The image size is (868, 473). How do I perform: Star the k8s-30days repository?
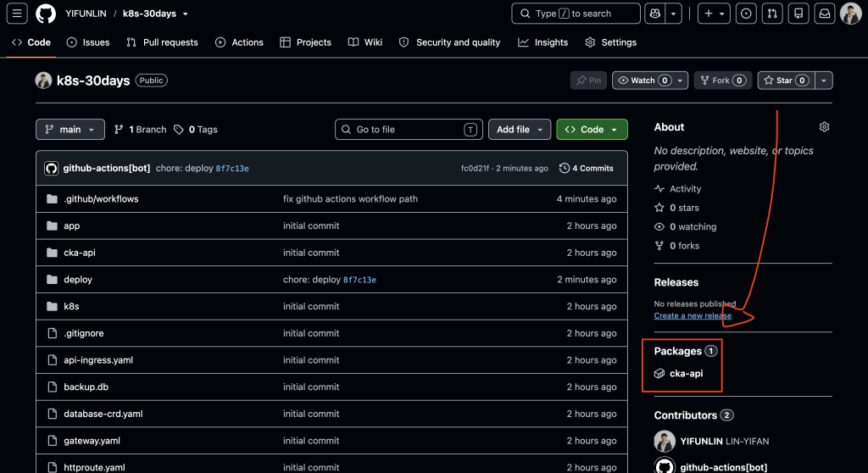[786, 81]
